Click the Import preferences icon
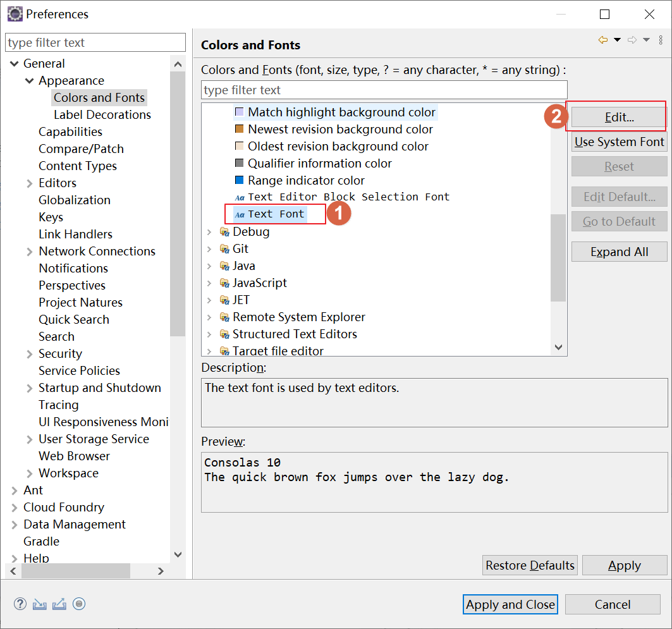This screenshot has height=629, width=672. pyautogui.click(x=40, y=604)
